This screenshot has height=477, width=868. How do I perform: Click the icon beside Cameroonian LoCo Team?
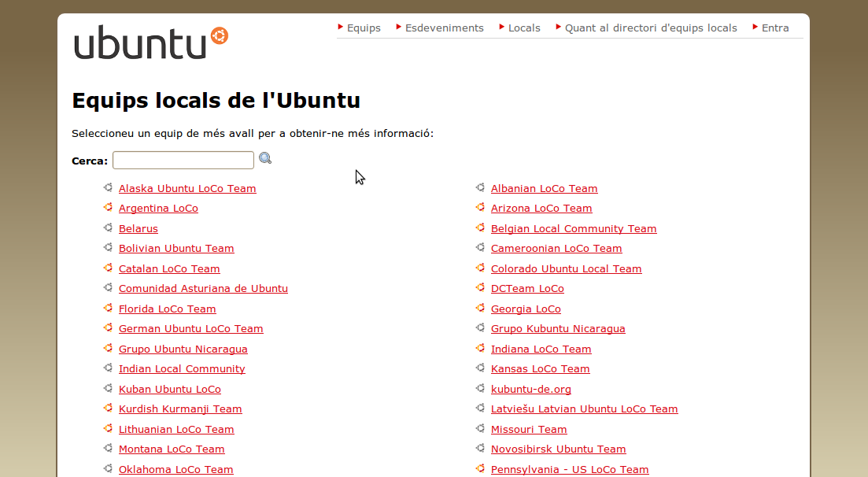pyautogui.click(x=480, y=248)
